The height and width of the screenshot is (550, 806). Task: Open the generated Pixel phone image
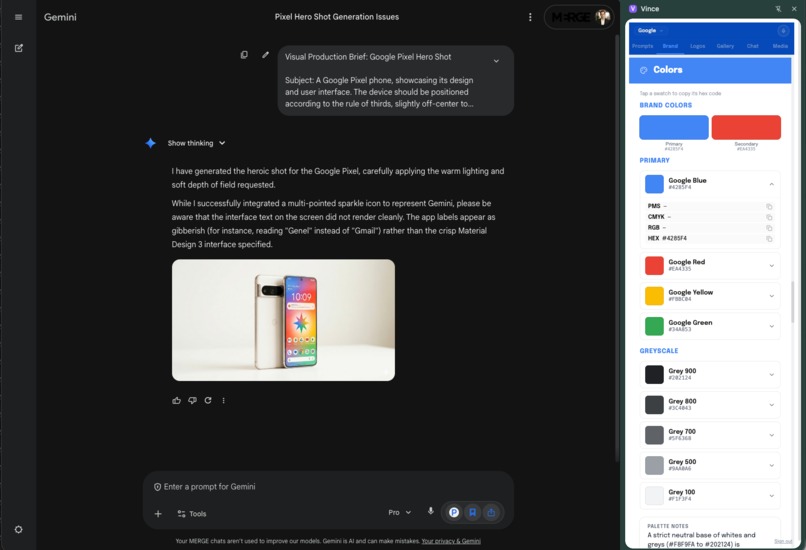[x=283, y=320]
